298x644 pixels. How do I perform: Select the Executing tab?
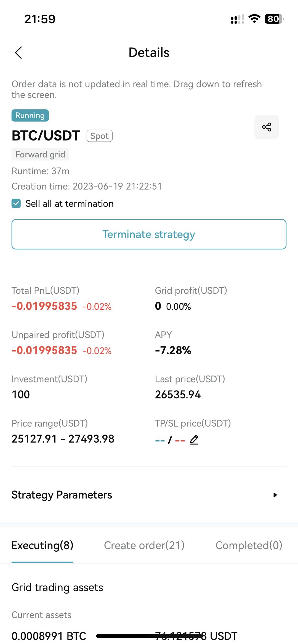click(42, 545)
